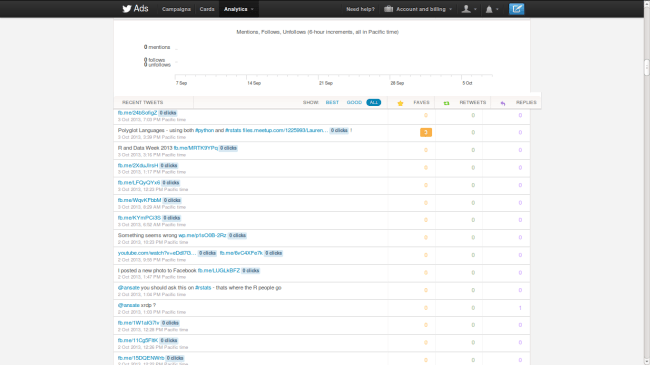Open the Analytics dropdown menu
Screen dimensions: 650x365
tap(239, 9)
